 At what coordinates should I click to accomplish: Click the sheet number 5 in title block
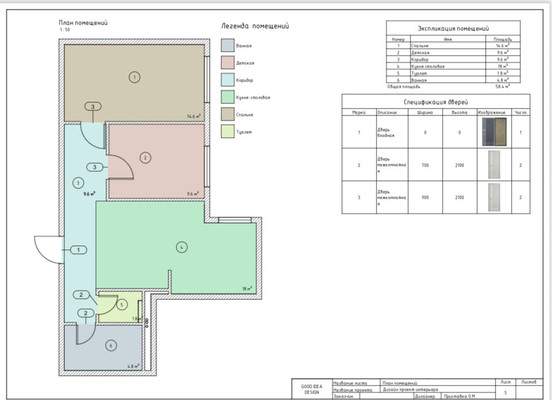pyautogui.click(x=506, y=393)
